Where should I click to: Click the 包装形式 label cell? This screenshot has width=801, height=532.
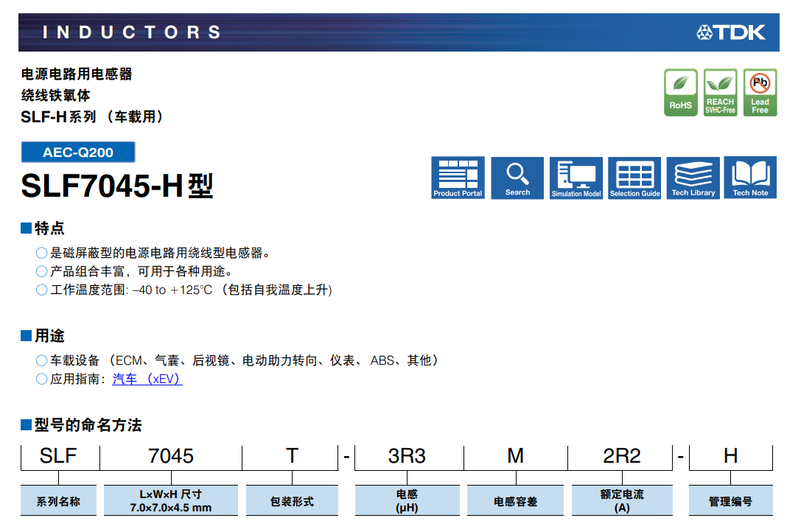point(292,501)
